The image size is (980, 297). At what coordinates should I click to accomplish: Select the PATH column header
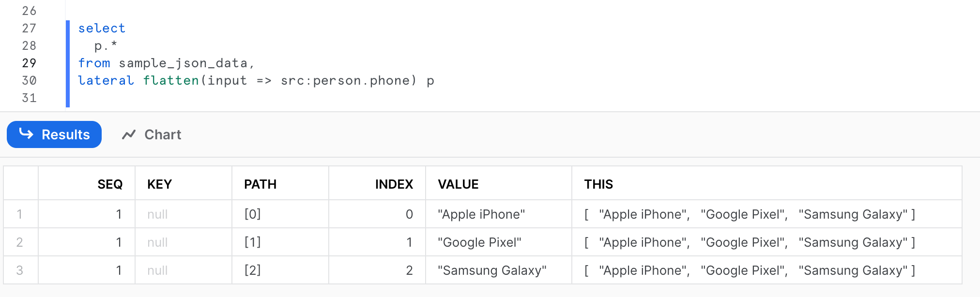(x=260, y=184)
